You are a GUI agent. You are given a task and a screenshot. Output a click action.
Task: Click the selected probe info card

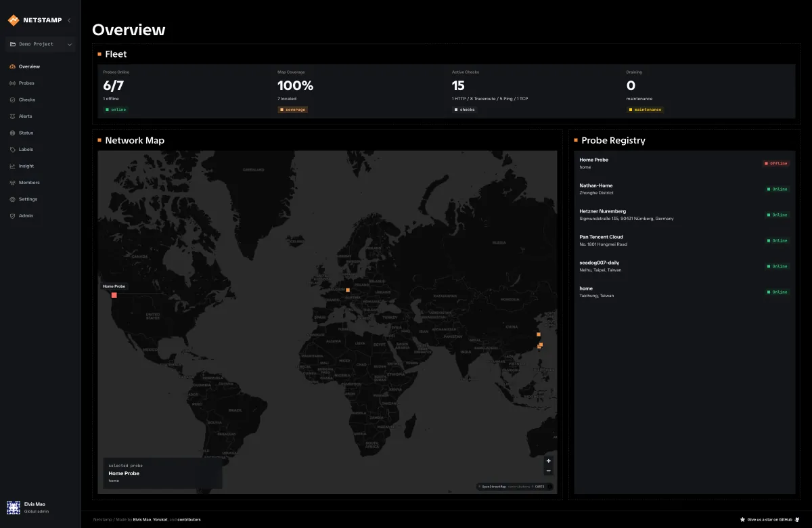(162, 473)
